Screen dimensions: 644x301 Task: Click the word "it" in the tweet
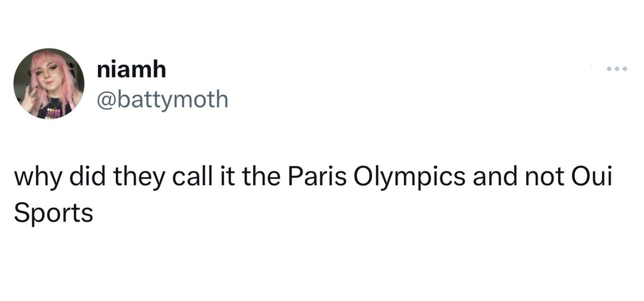click(x=223, y=178)
